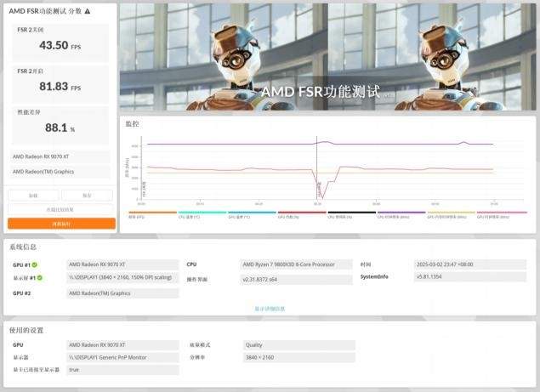
Task: Click the SystemInfo label
Action: tap(374, 276)
